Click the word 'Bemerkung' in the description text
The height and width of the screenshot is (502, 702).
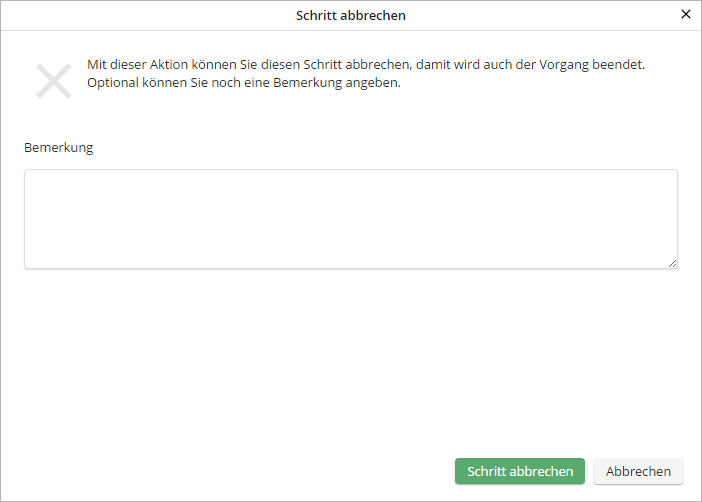pyautogui.click(x=308, y=83)
